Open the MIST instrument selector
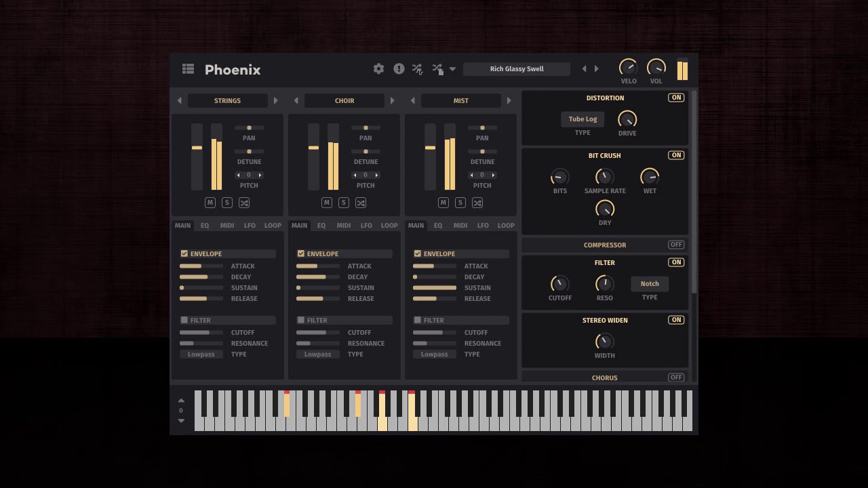The width and height of the screenshot is (868, 488). pyautogui.click(x=460, y=100)
